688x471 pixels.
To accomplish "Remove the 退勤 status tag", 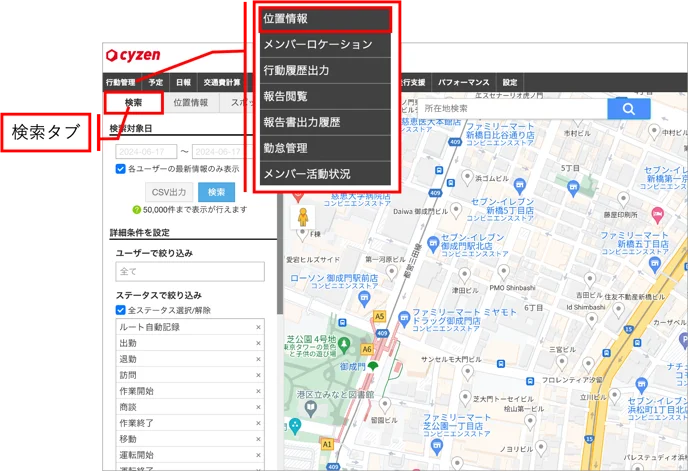I will click(x=258, y=359).
